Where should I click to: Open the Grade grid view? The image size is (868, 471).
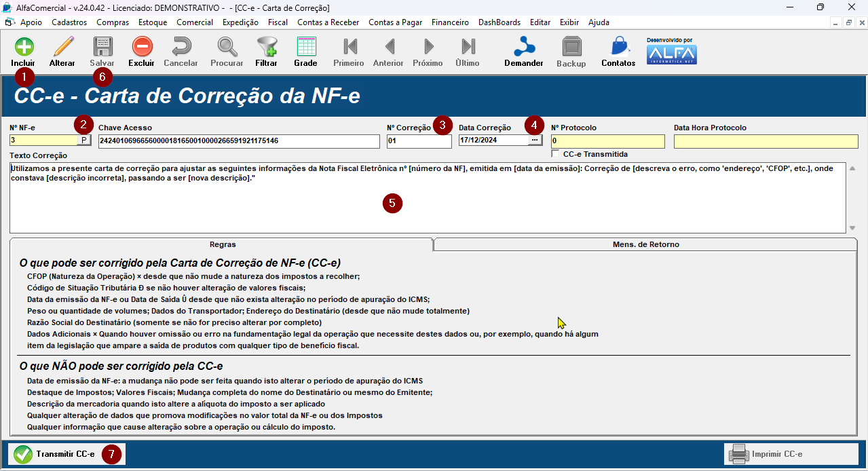tap(306, 48)
